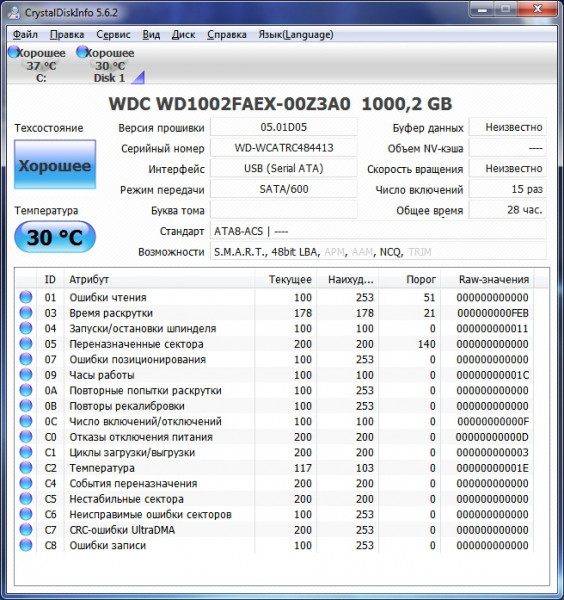Click status orb for C7 CRC-ошибки UltraDMA
Image resolution: width=564 pixels, height=600 pixels.
(26, 530)
